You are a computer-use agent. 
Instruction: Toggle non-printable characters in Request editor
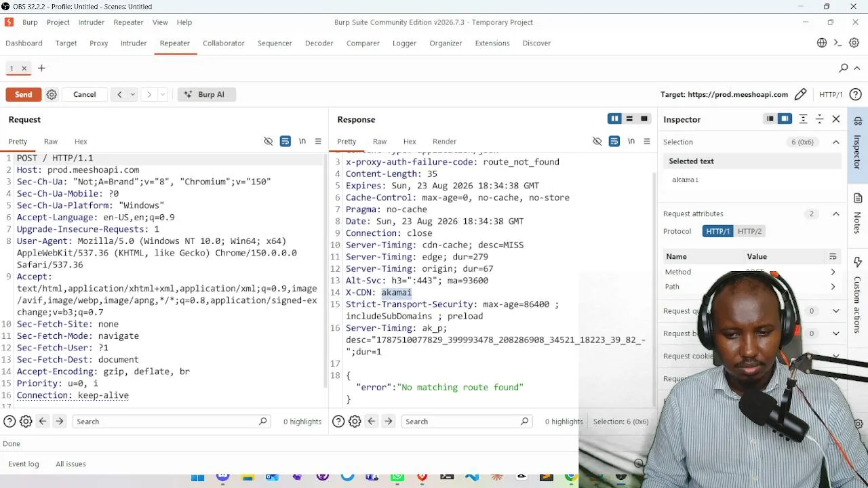pos(302,141)
